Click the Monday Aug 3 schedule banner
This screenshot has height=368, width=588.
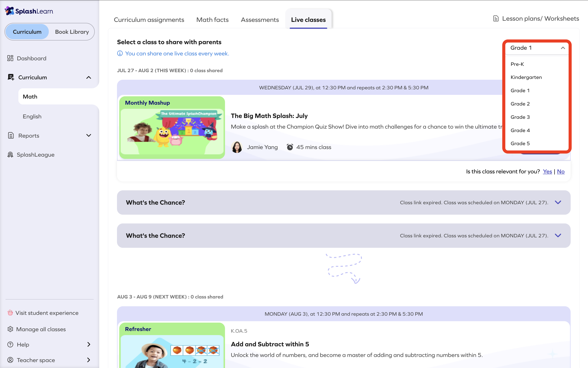[x=344, y=314]
